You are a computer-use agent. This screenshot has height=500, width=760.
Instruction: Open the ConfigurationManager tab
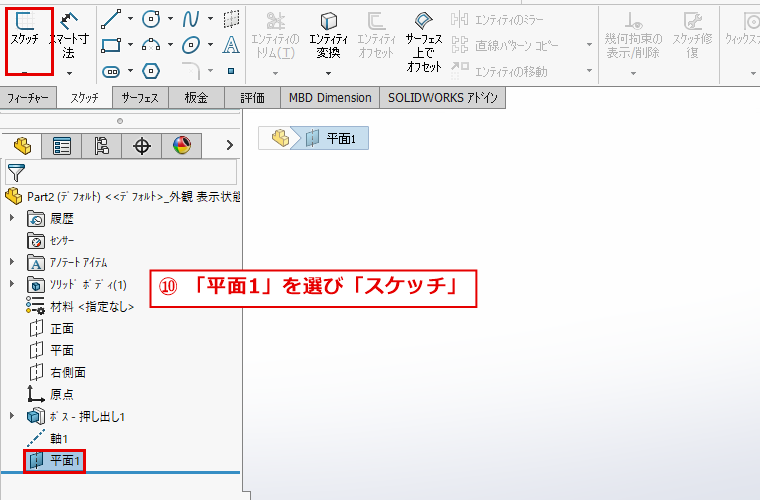101,145
